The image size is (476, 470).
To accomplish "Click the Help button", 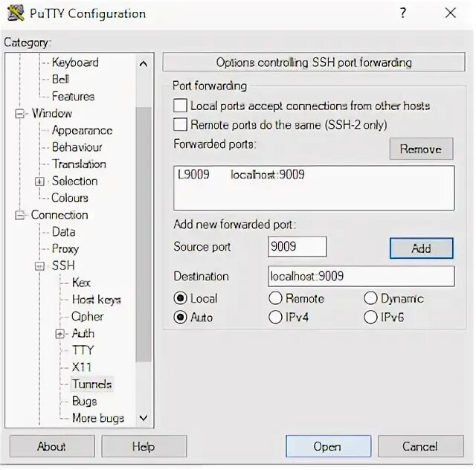I will pos(144,446).
